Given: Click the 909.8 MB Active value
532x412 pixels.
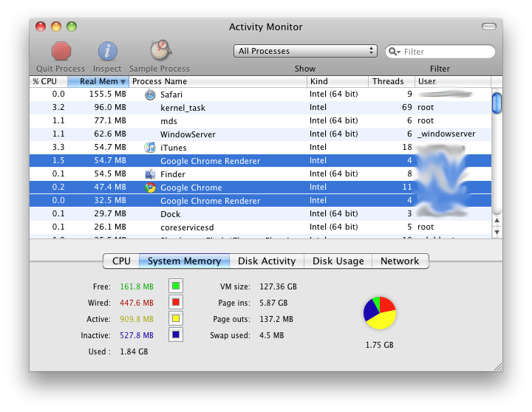Looking at the screenshot, I should (x=137, y=319).
